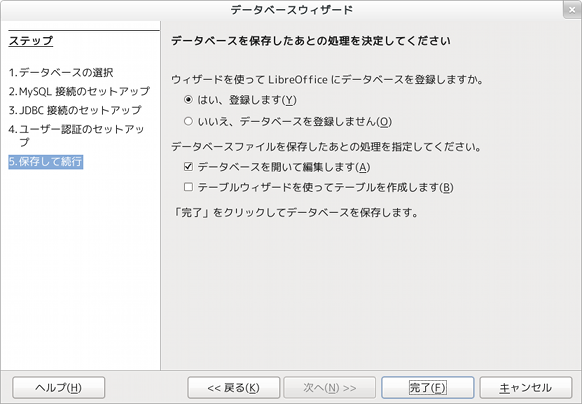Click text 'データベースファイルを保存したあとの処理を指定してください。'
This screenshot has height=404, width=582.
326,147
